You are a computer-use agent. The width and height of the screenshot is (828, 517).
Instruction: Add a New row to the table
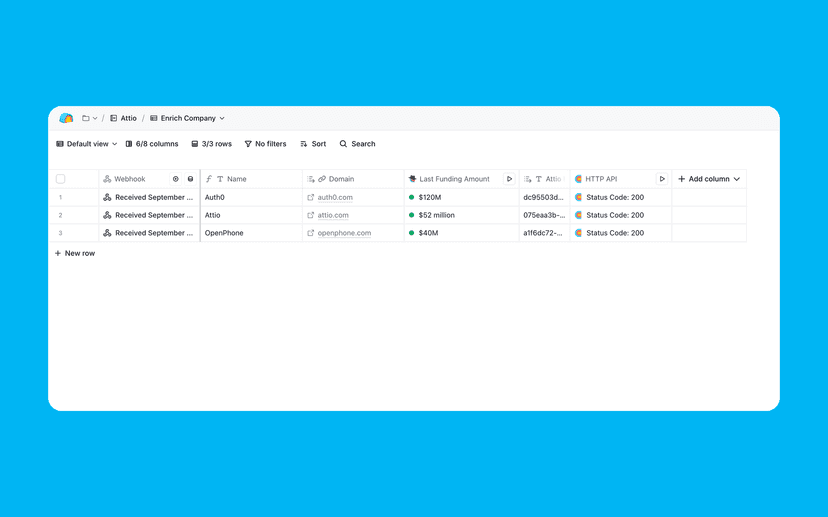tap(75, 254)
